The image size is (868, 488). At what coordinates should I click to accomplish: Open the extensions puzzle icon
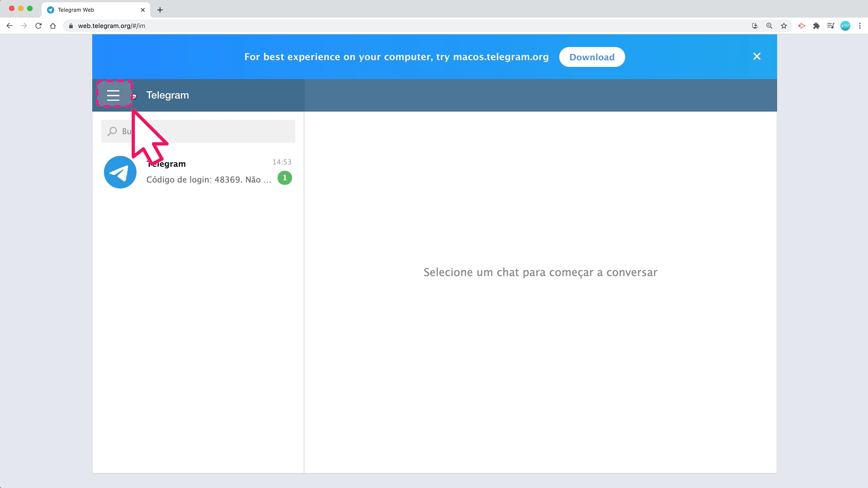816,26
